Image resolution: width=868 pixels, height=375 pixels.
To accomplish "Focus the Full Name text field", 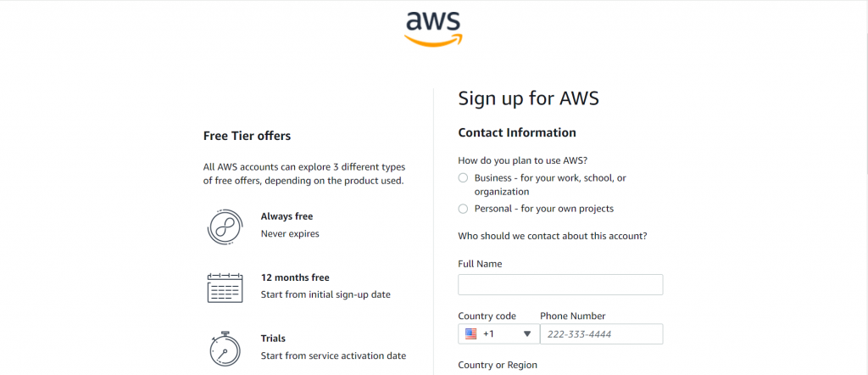I will (x=560, y=285).
